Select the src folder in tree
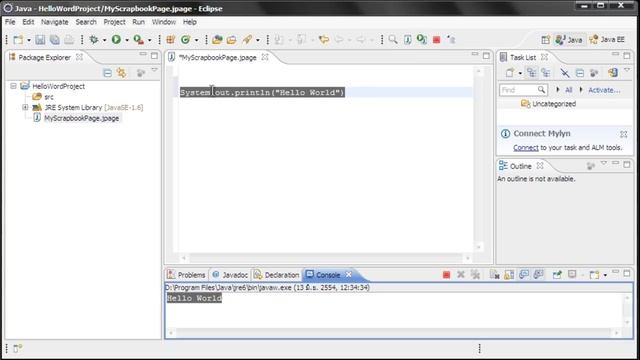Viewport: 640px width, 360px height. (49, 97)
